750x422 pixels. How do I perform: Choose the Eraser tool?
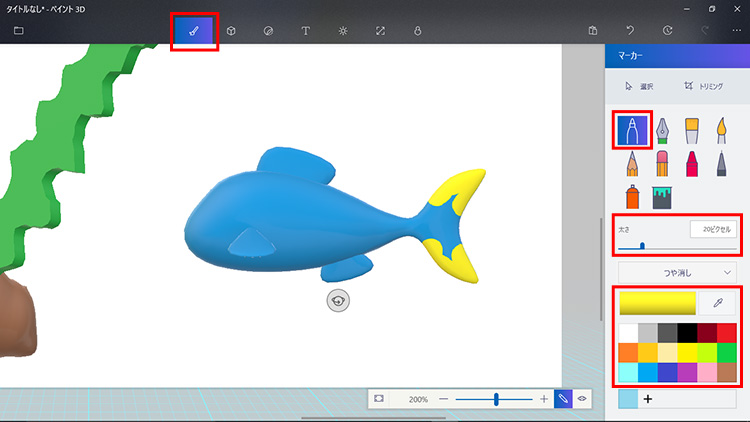661,162
